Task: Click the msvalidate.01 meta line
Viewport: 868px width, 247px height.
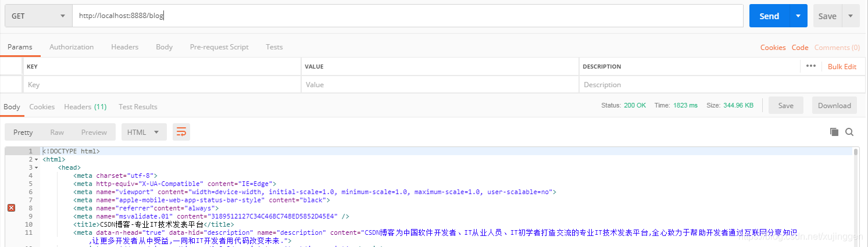Action: click(x=210, y=216)
